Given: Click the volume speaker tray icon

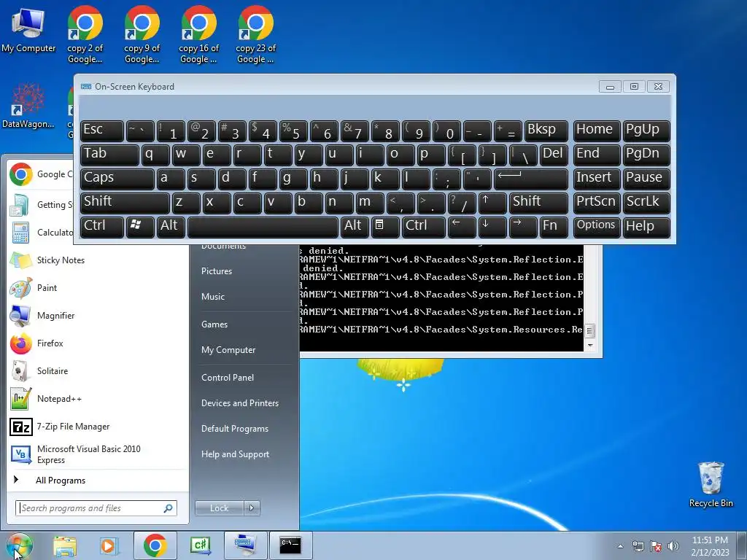Looking at the screenshot, I should click(673, 546).
